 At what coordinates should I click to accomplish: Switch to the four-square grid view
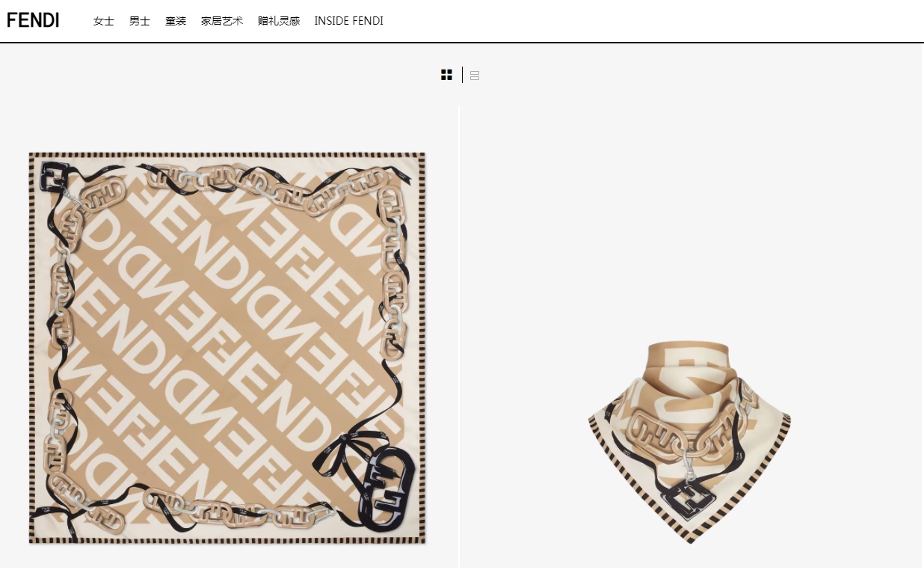(x=446, y=75)
